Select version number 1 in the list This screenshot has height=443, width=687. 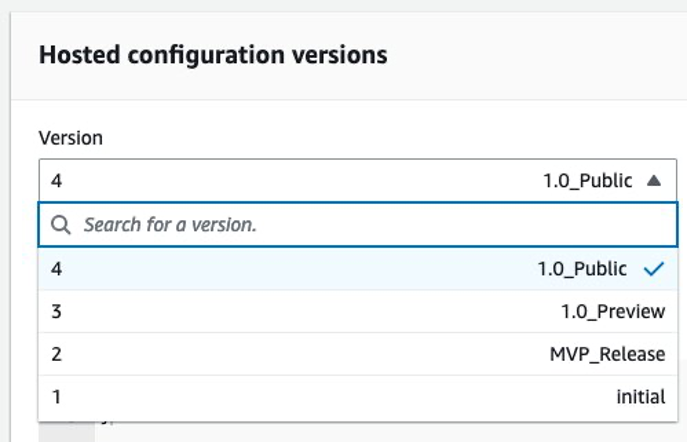click(x=56, y=397)
